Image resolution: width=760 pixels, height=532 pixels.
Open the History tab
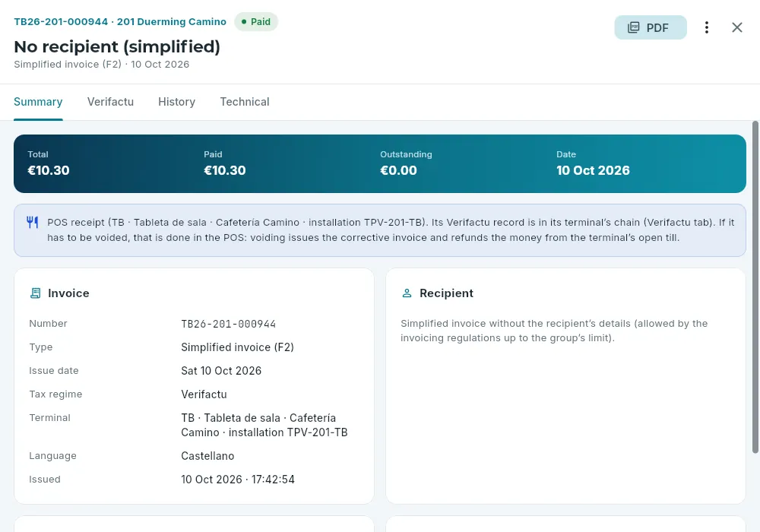tap(177, 102)
